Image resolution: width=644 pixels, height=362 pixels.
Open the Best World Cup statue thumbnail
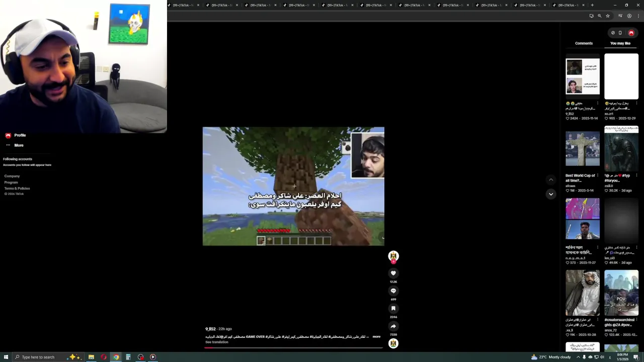(x=583, y=149)
